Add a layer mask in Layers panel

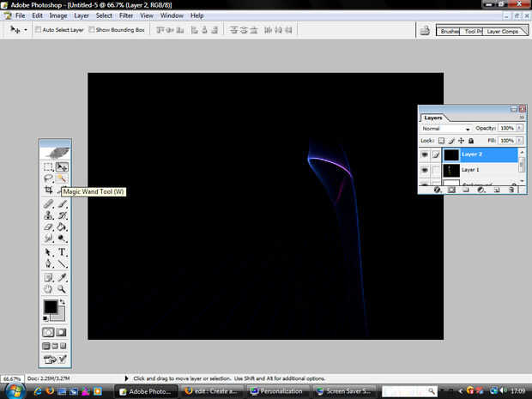tap(451, 190)
